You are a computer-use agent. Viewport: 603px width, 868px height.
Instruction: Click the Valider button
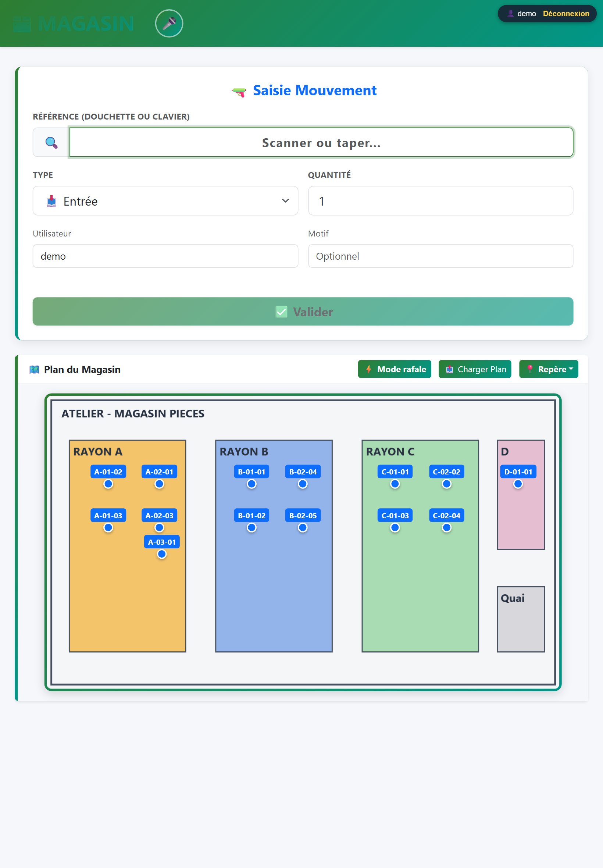303,312
